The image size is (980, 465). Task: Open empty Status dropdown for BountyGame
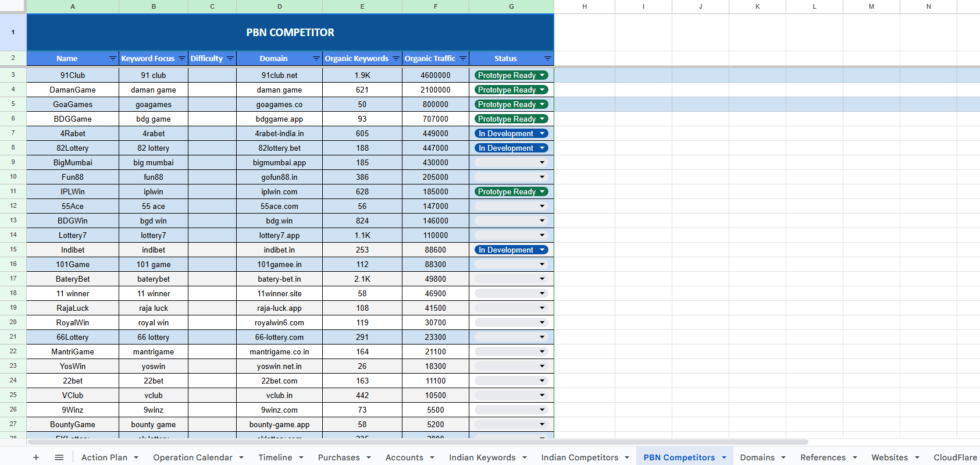pos(511,424)
